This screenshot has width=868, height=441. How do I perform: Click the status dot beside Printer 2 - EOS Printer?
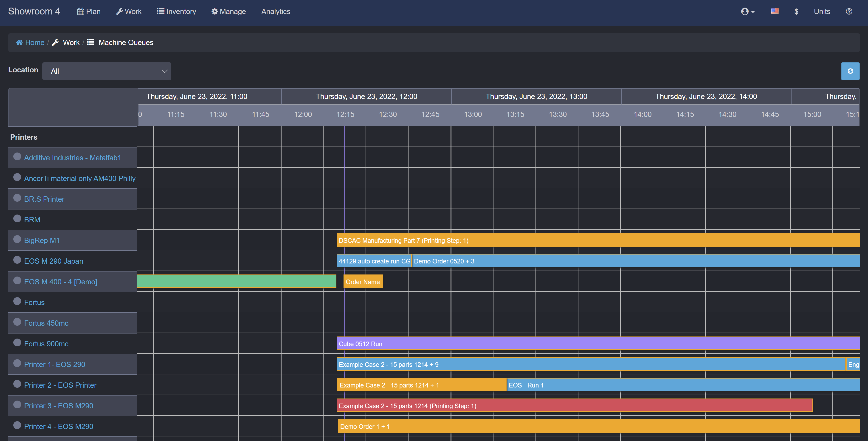coord(17,384)
